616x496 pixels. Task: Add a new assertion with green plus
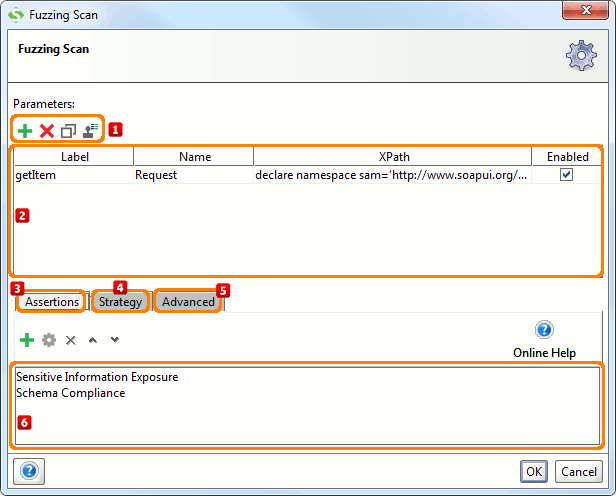[27, 340]
